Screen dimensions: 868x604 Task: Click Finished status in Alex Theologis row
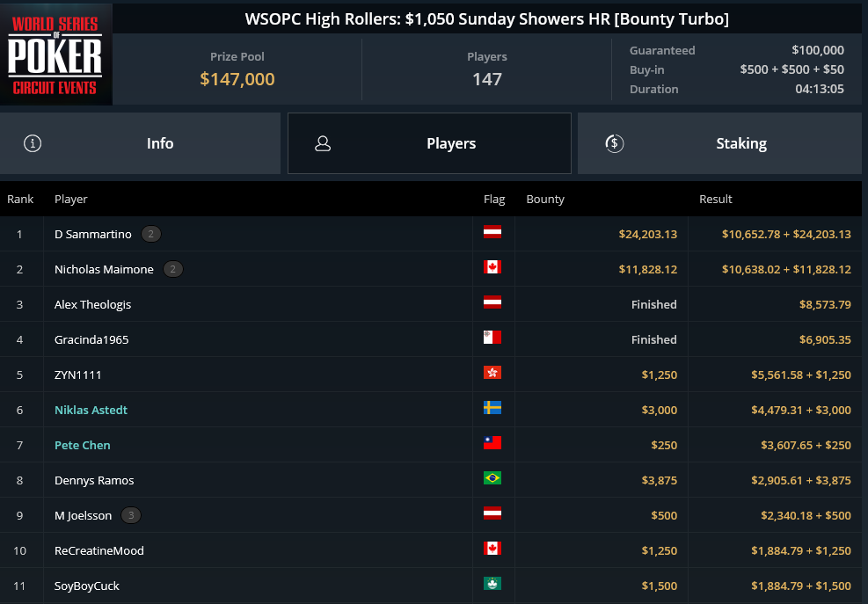tap(653, 304)
